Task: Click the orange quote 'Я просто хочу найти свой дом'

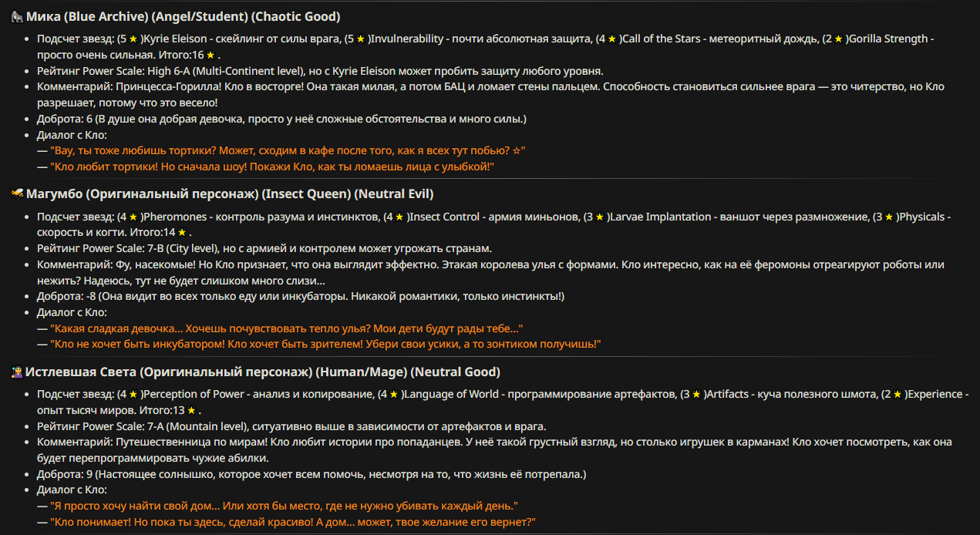Action: (x=284, y=506)
